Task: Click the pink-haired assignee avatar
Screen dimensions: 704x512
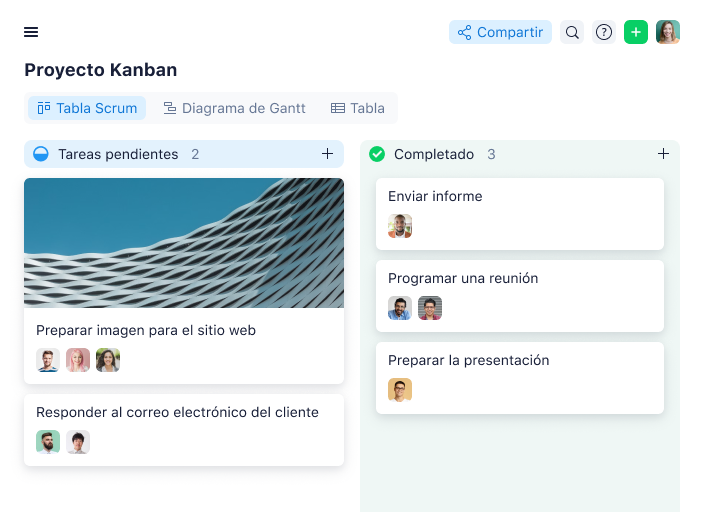Action: click(x=78, y=360)
